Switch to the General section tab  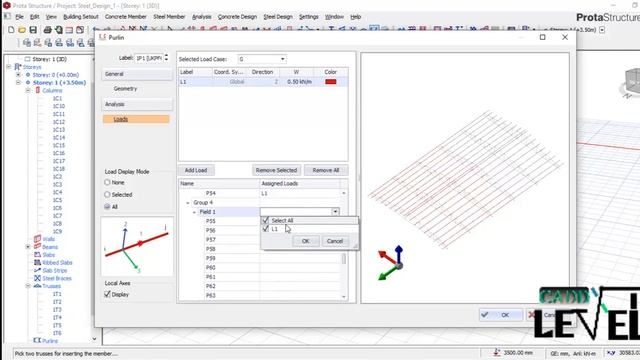click(137, 74)
